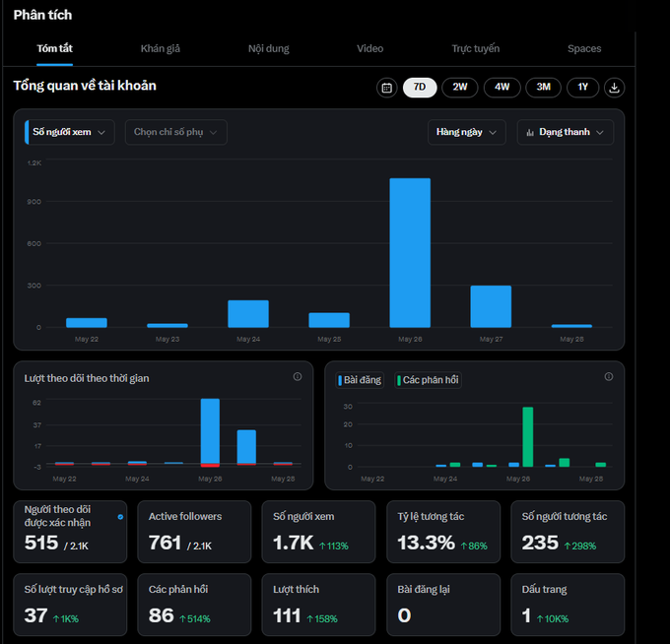Toggle the Bài đăng series legend
The height and width of the screenshot is (644, 670).
pos(360,380)
